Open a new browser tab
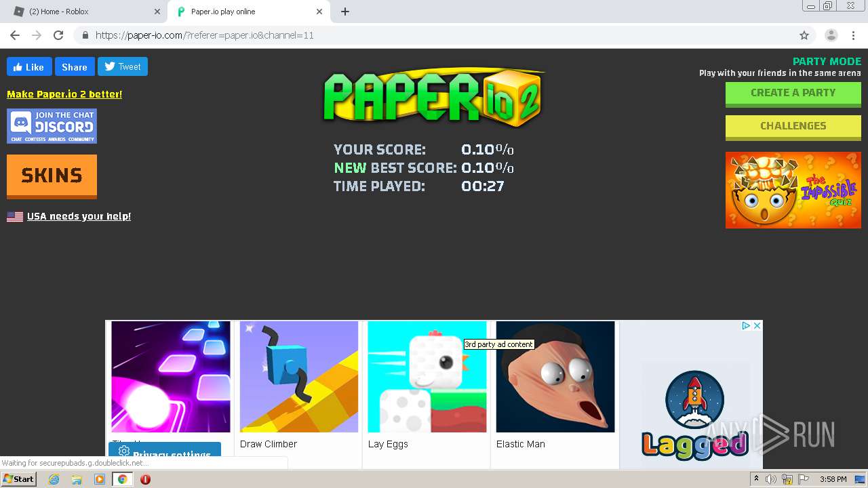The image size is (868, 488). pyautogui.click(x=345, y=12)
